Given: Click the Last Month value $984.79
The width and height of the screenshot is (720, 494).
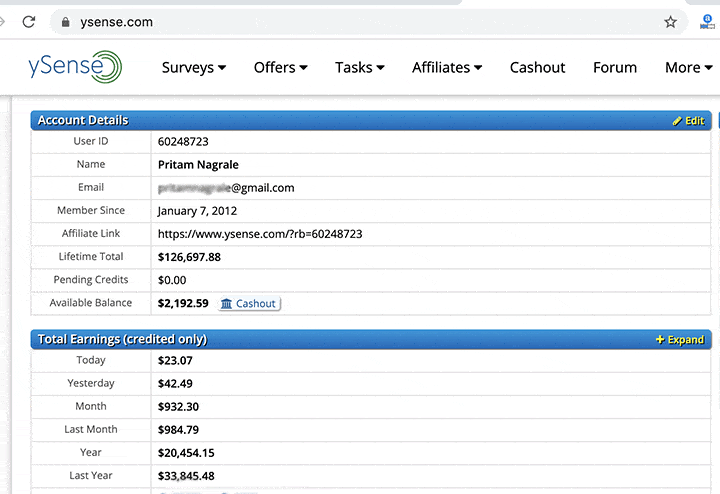Looking at the screenshot, I should tap(178, 430).
